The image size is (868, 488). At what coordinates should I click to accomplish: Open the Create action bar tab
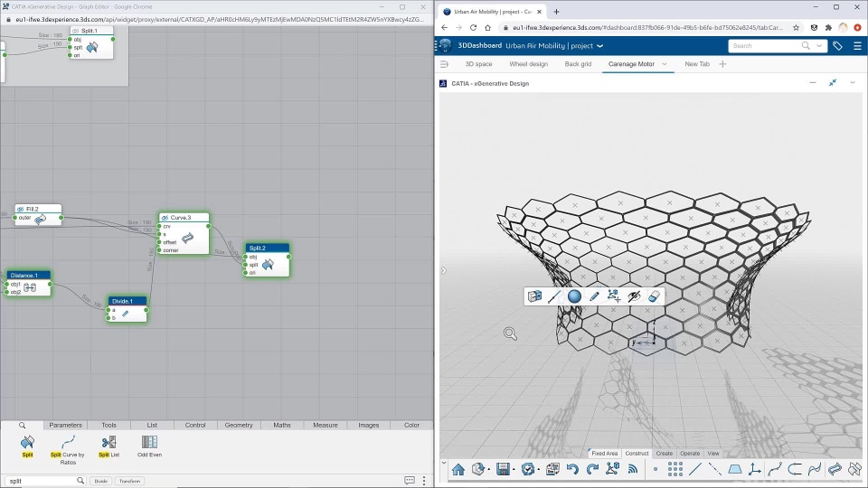665,453
